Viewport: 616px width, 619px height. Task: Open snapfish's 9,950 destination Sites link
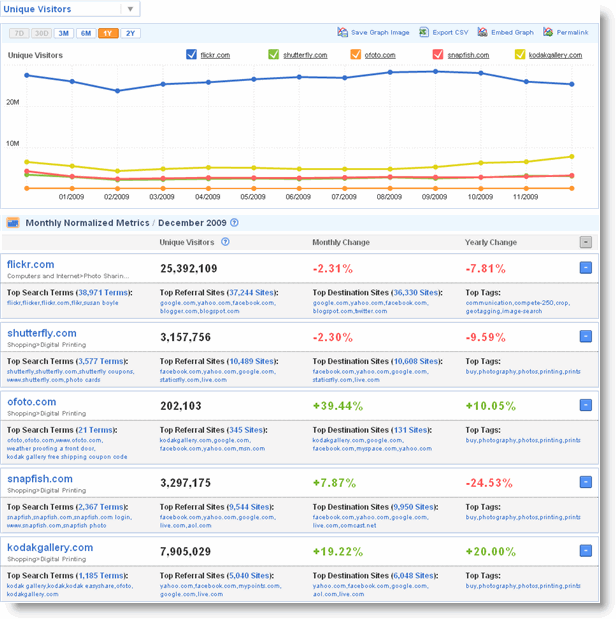(x=414, y=507)
